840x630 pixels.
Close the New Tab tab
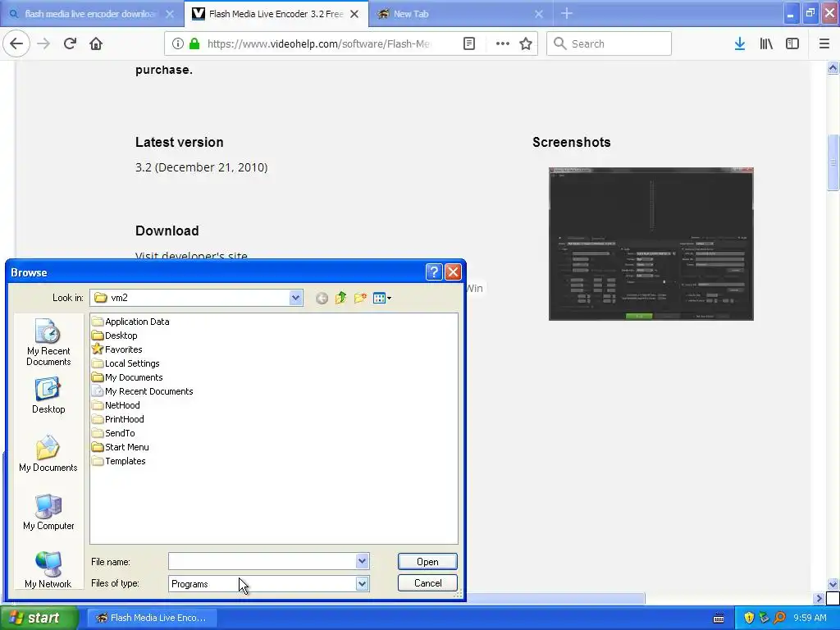[x=539, y=14]
